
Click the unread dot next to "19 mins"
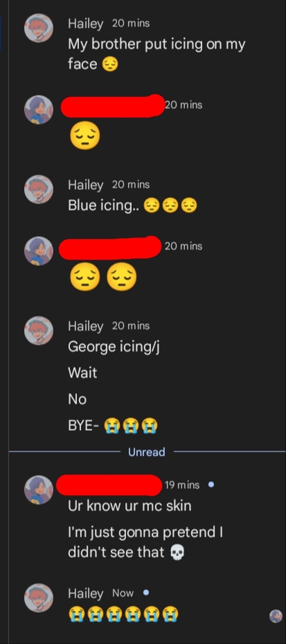point(211,485)
